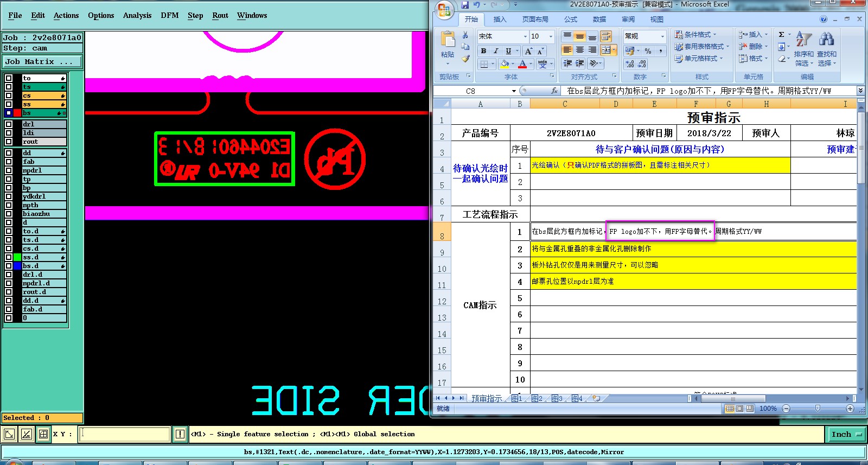
Task: Click the X Y coordinate input field
Action: click(125, 434)
